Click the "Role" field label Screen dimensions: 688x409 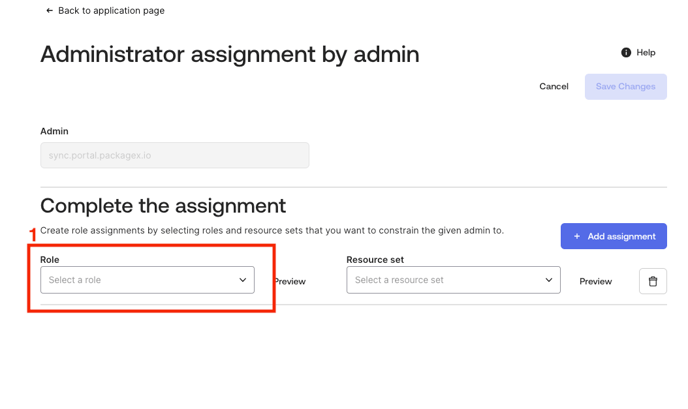click(50, 260)
